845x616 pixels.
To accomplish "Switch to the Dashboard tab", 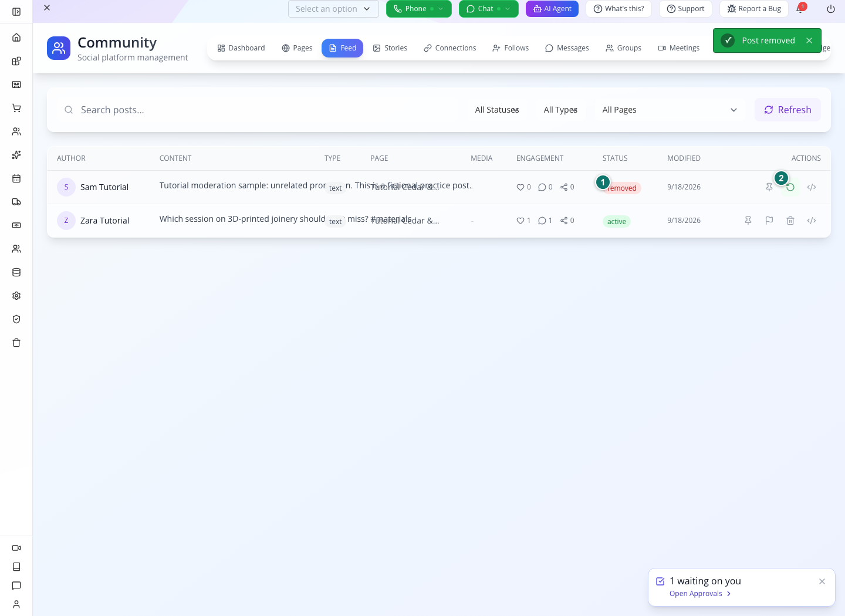I will tap(241, 48).
